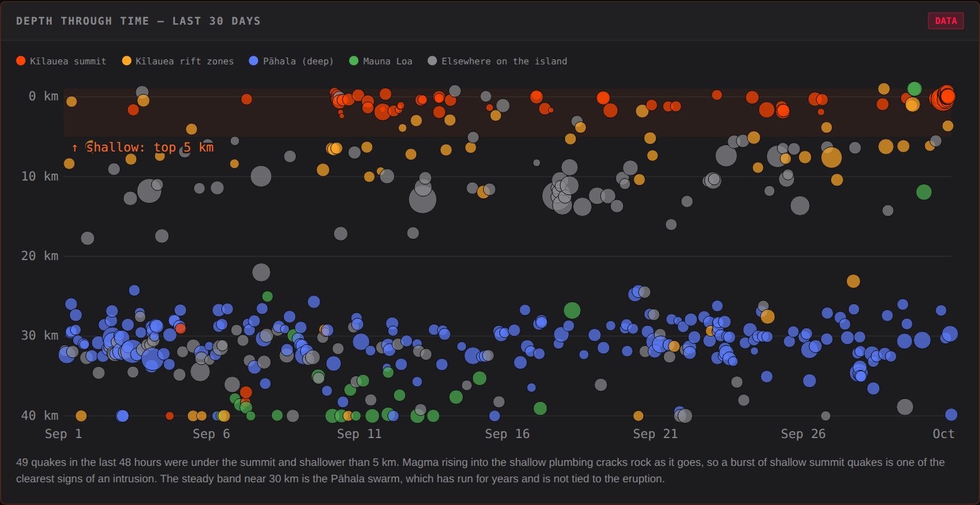980x505 pixels.
Task: Open the DATA badge button
Action: [x=945, y=21]
